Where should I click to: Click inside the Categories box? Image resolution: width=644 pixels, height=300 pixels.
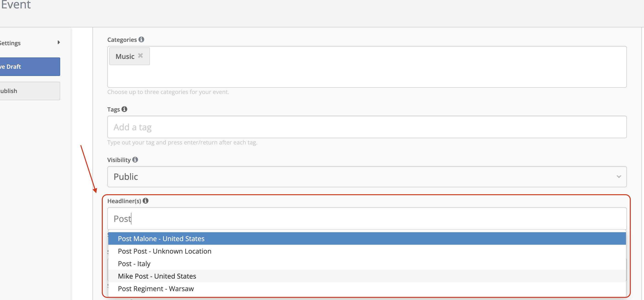click(x=367, y=67)
